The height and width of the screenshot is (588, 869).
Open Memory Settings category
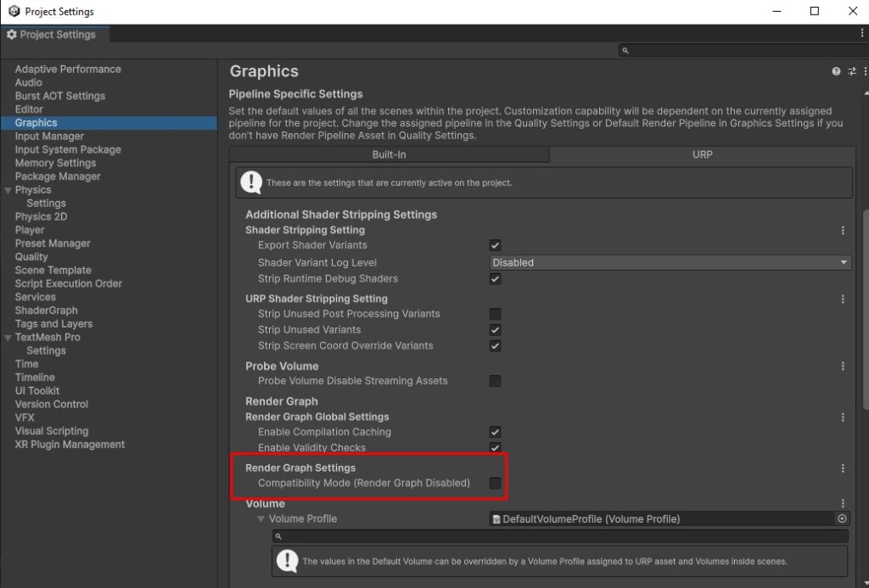point(55,163)
